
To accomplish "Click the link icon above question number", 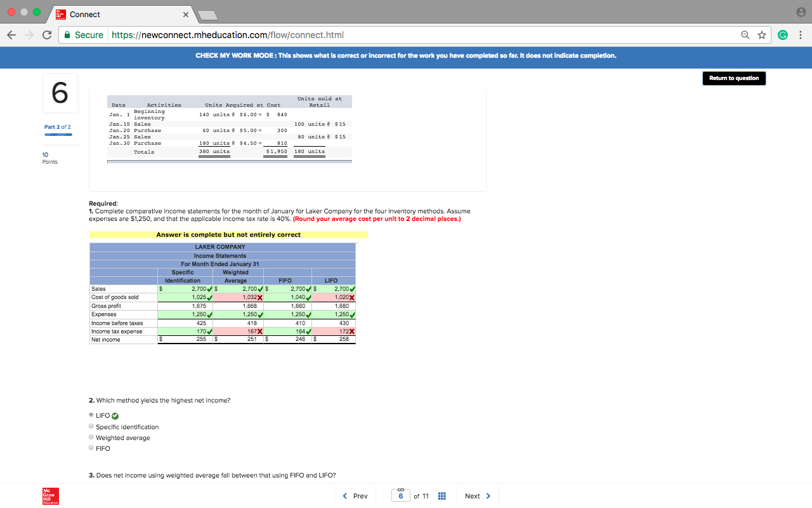I will [x=401, y=489].
